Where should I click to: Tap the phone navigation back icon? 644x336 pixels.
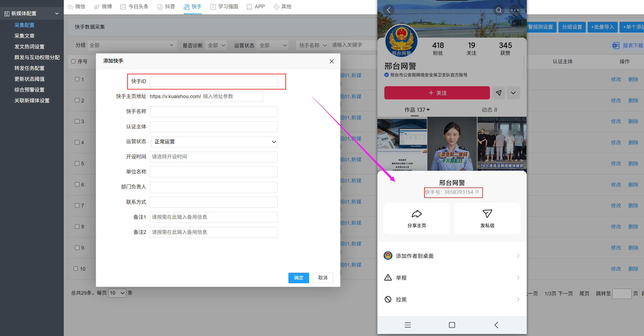point(496,325)
